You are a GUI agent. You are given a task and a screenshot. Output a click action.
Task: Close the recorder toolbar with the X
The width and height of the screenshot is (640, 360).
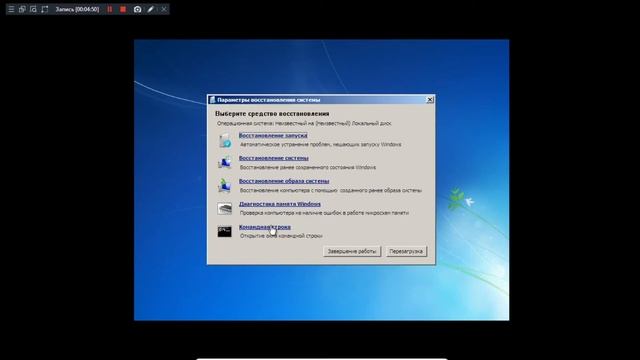click(164, 9)
